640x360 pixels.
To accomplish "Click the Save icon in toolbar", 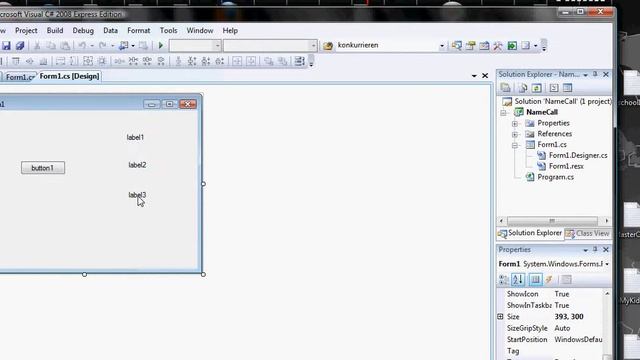I will (x=6, y=46).
